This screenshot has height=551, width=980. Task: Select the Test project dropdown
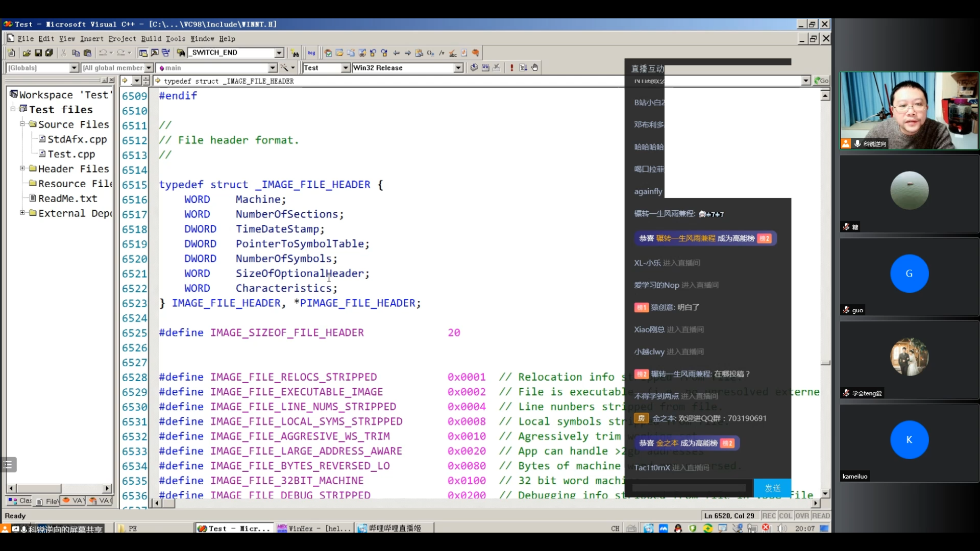[x=326, y=67]
